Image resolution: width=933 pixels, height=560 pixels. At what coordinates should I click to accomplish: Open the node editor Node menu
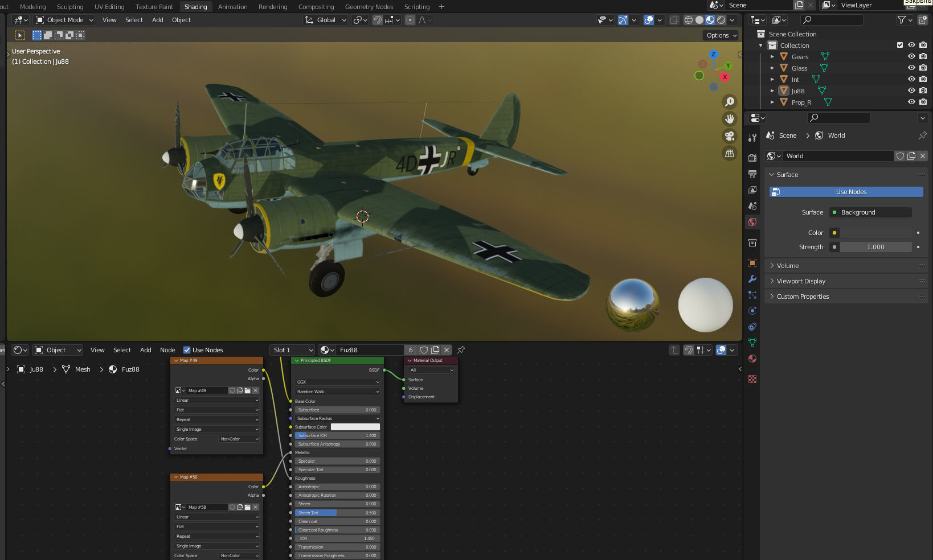pyautogui.click(x=167, y=350)
